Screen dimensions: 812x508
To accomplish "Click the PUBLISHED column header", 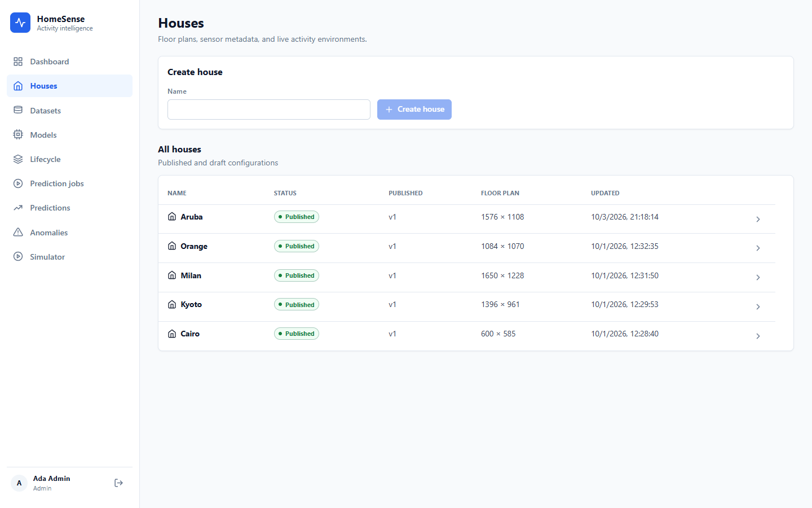I will pyautogui.click(x=405, y=193).
